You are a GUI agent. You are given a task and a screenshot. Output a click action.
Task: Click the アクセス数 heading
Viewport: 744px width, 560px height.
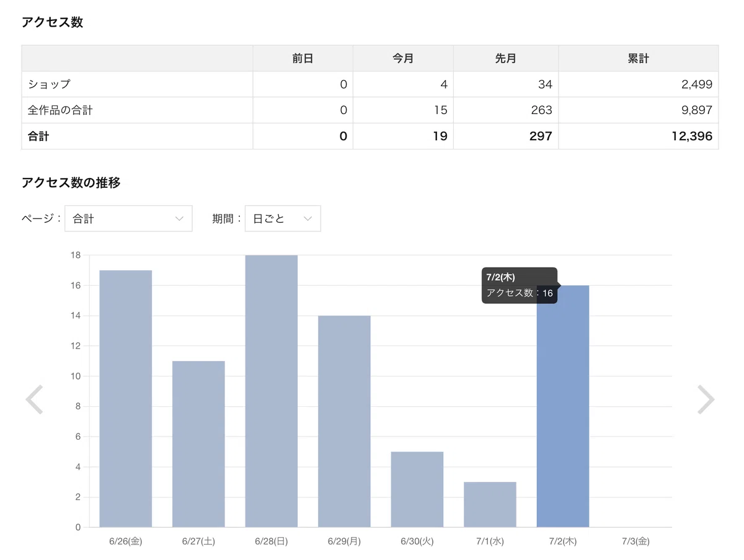pyautogui.click(x=52, y=22)
